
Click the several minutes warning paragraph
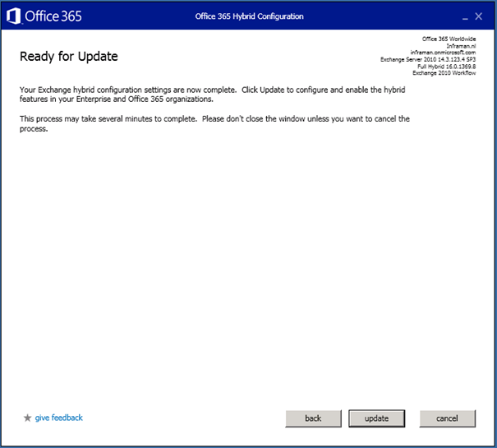tap(214, 124)
